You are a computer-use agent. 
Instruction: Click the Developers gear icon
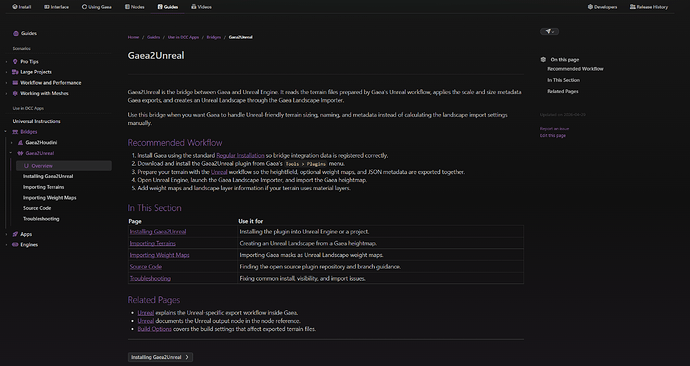point(590,7)
